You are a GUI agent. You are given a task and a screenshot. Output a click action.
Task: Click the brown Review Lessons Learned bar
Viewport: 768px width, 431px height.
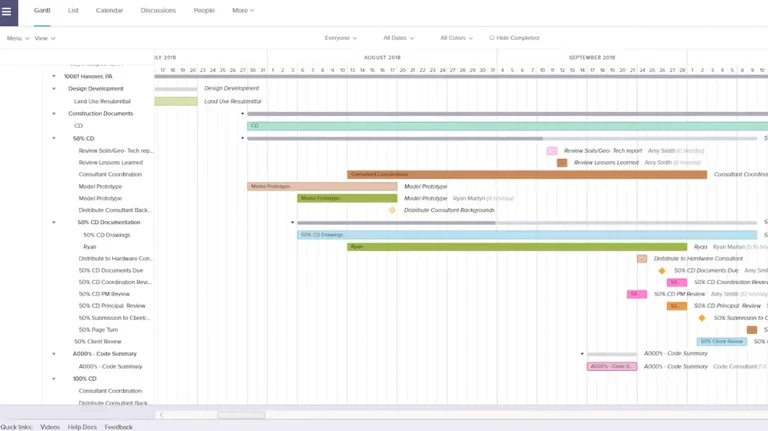click(562, 163)
